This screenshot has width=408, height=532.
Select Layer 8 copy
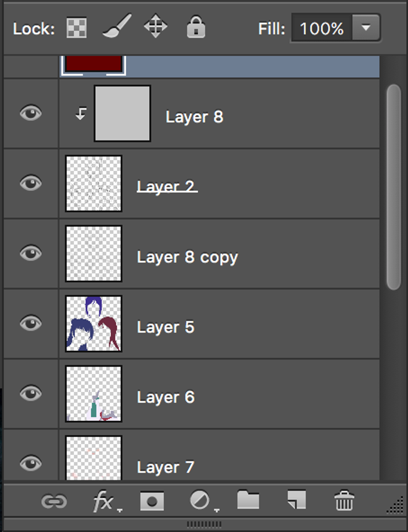pyautogui.click(x=187, y=257)
